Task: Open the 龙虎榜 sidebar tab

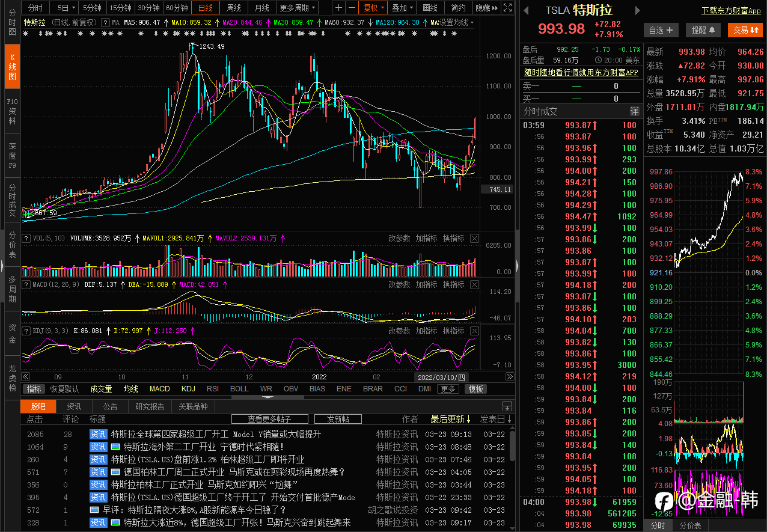Action: point(12,378)
